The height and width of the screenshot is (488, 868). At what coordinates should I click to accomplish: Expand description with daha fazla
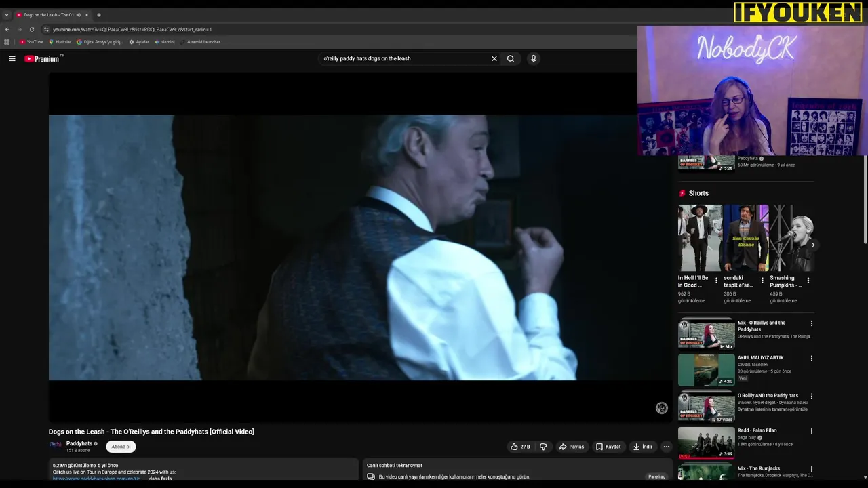pyautogui.click(x=161, y=479)
